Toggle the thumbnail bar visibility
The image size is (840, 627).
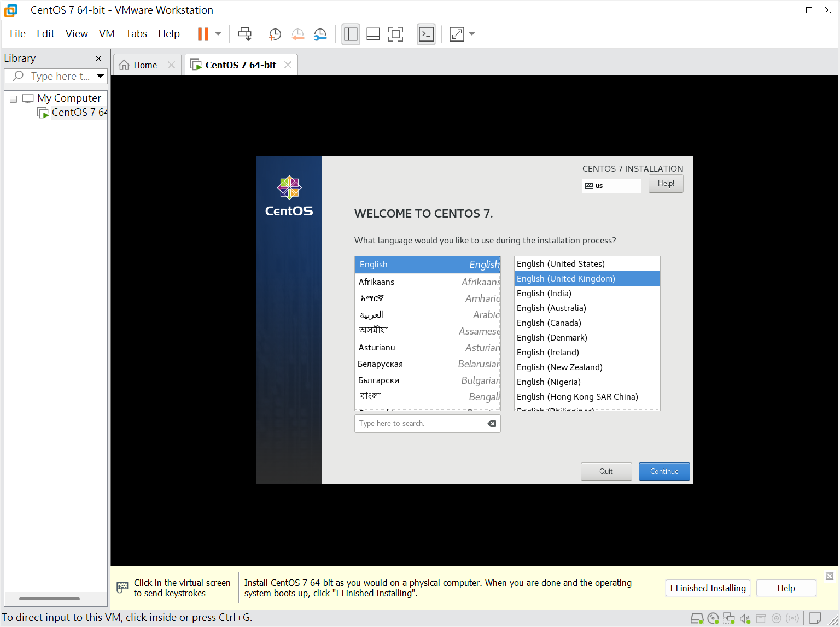pyautogui.click(x=373, y=34)
